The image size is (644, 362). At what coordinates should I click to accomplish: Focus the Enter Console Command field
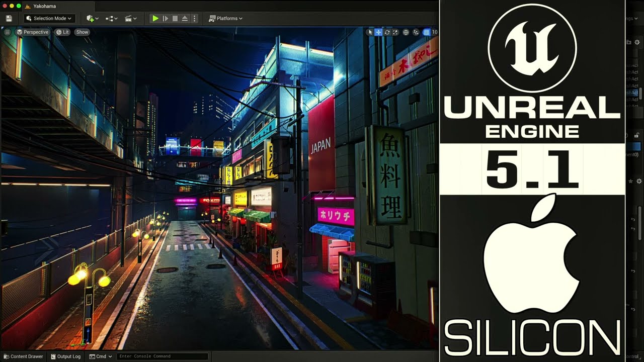tap(162, 356)
